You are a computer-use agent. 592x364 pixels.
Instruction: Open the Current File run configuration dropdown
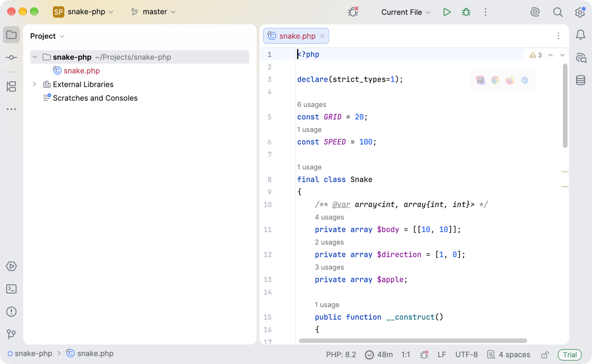click(406, 12)
